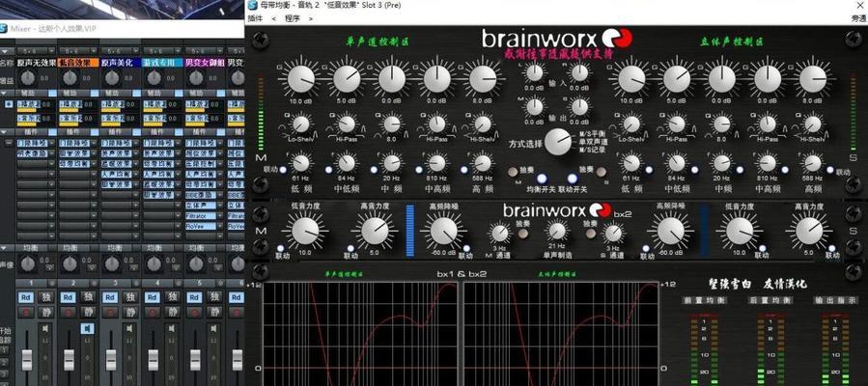Click the M 独奏 solo button in bx1
Viewport: 868px width, 386px height.
click(x=513, y=172)
